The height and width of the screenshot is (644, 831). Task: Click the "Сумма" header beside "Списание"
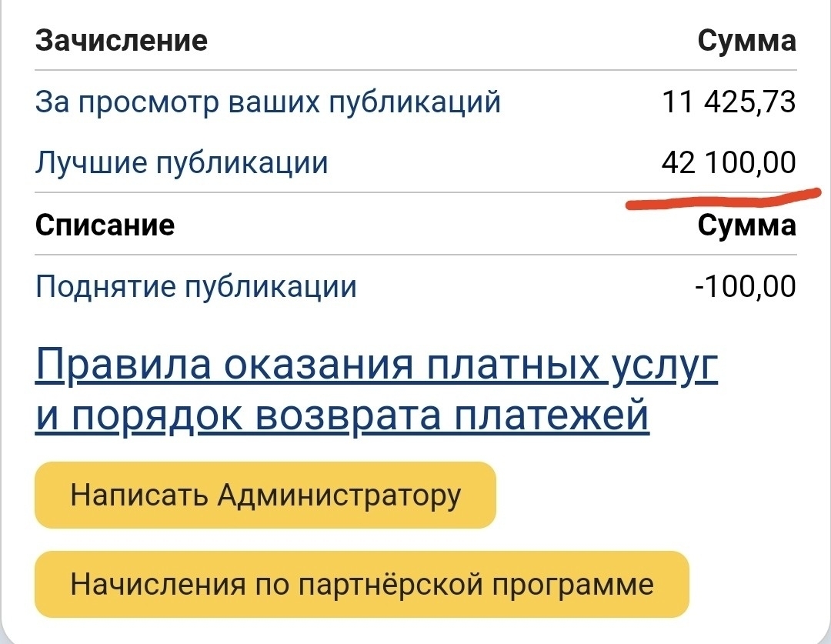746,225
